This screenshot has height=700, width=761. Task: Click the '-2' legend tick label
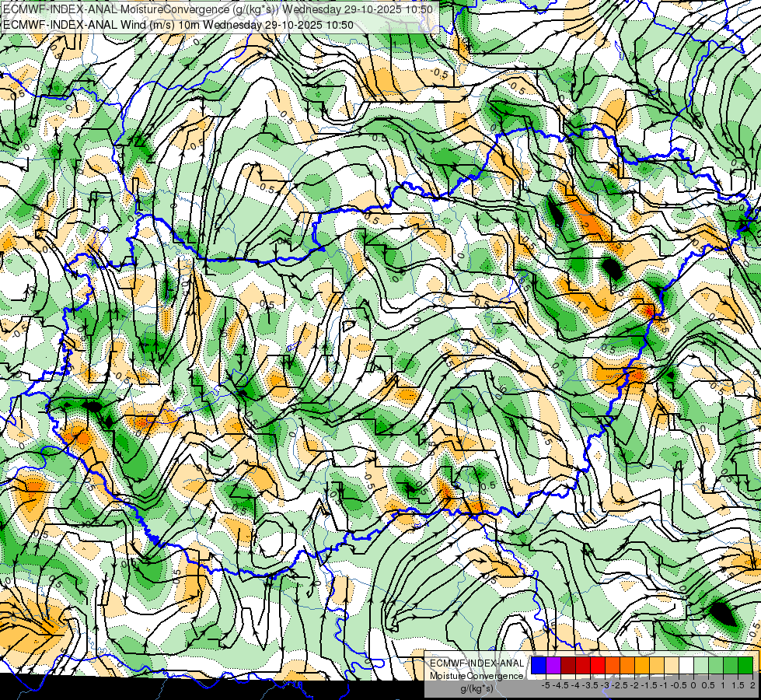(634, 685)
